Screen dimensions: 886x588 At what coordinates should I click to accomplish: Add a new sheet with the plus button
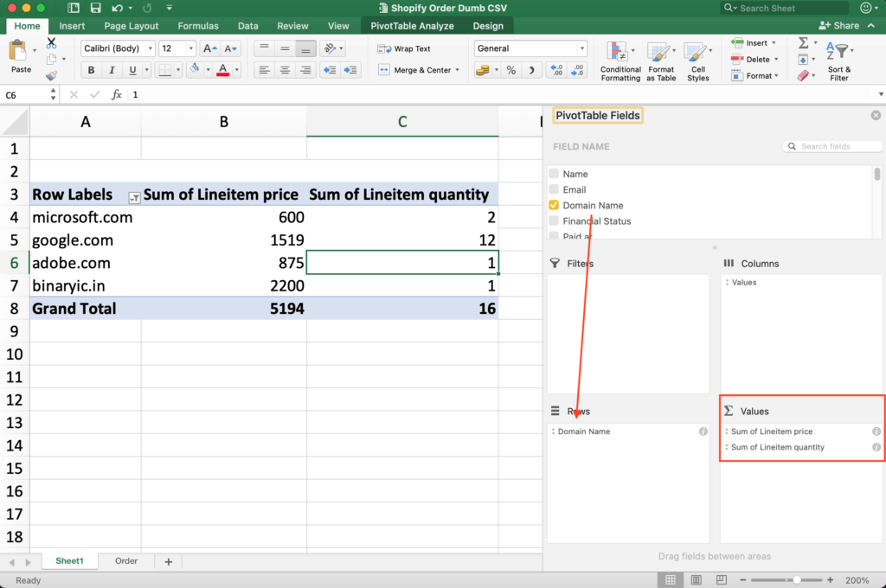[x=168, y=561]
